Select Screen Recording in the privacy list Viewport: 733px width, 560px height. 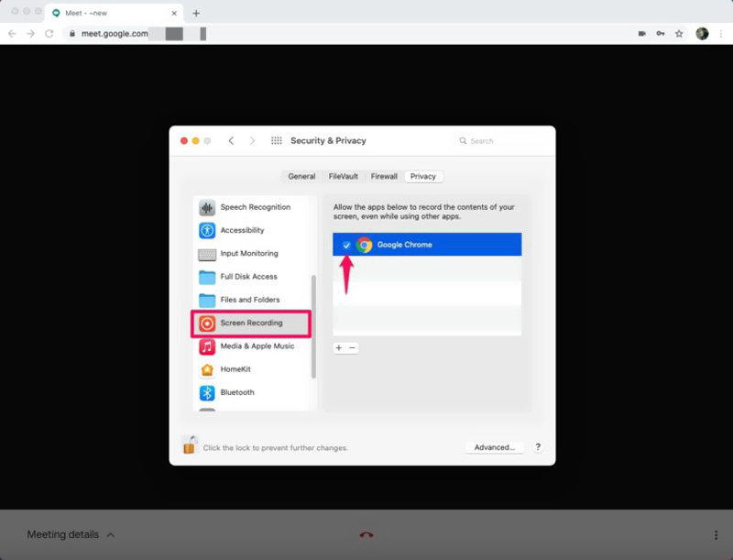[x=251, y=324]
